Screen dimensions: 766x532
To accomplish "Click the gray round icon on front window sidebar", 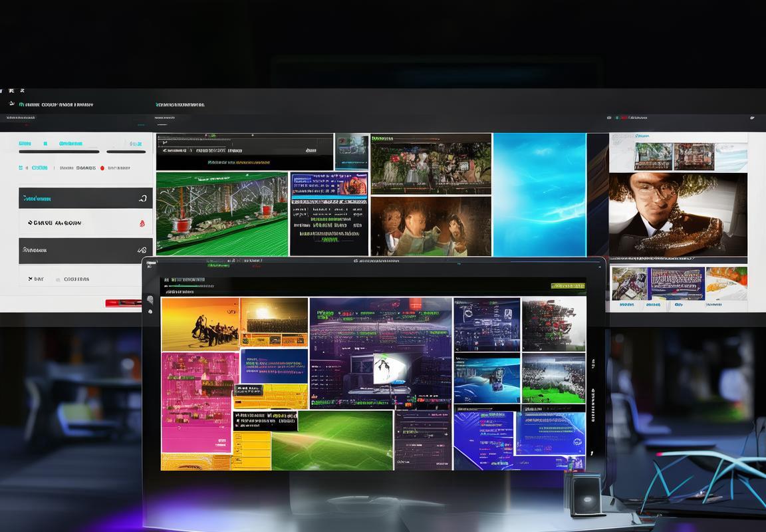I will pyautogui.click(x=150, y=299).
